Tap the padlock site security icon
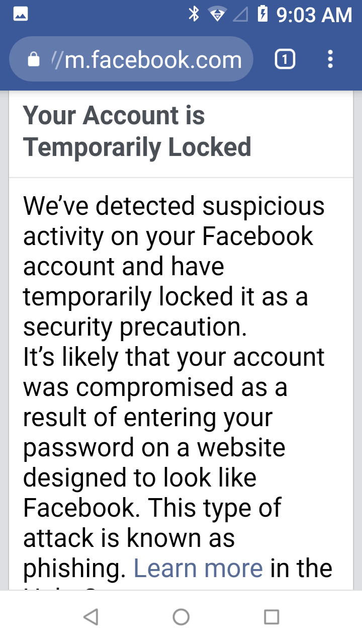Screen dimensions: 362x644 [x=34, y=60]
